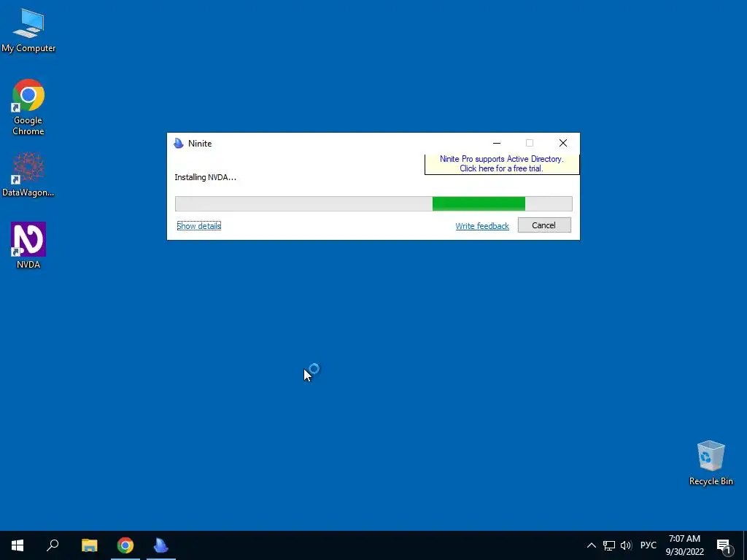Open the Recycle Bin
Image resolution: width=747 pixels, height=560 pixels.
pyautogui.click(x=711, y=463)
